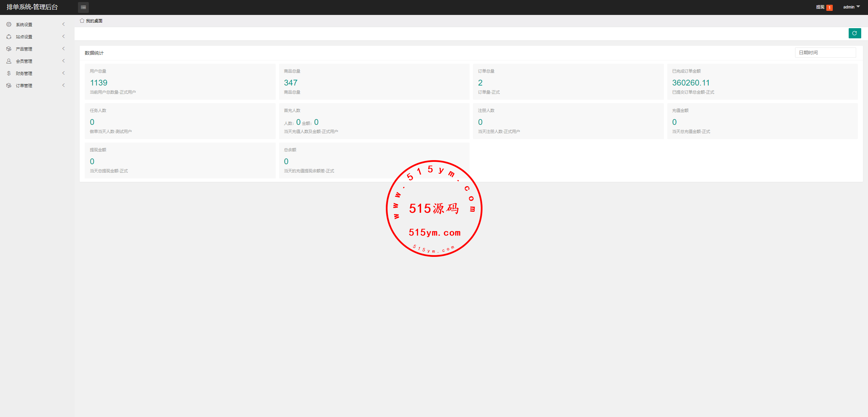The width and height of the screenshot is (868, 417).
Task: Open the admin user dropdown
Action: [x=851, y=7]
